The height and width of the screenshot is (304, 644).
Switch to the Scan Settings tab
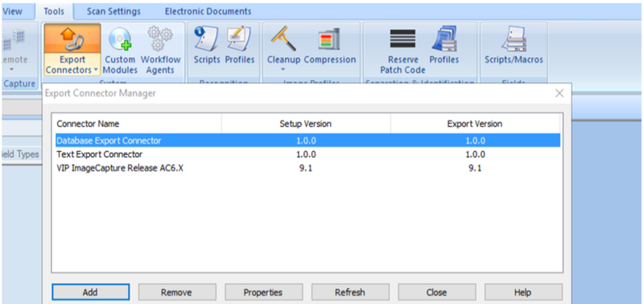[114, 11]
